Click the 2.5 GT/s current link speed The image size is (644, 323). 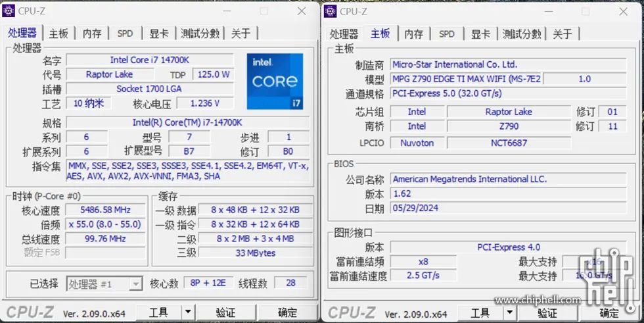[423, 276]
